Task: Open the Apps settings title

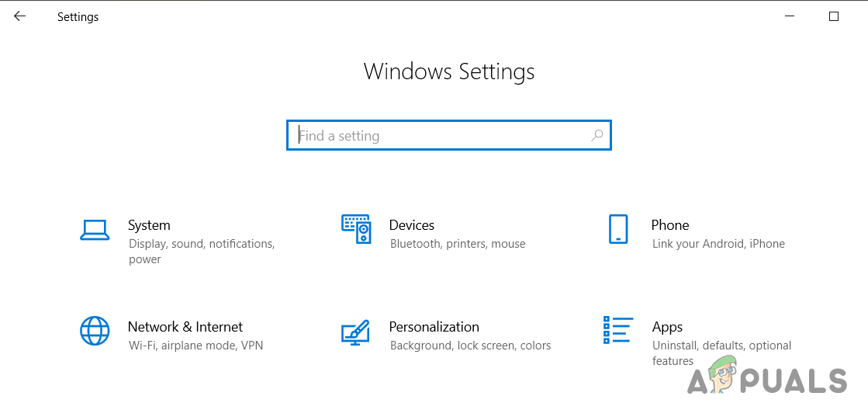Action: point(667,327)
